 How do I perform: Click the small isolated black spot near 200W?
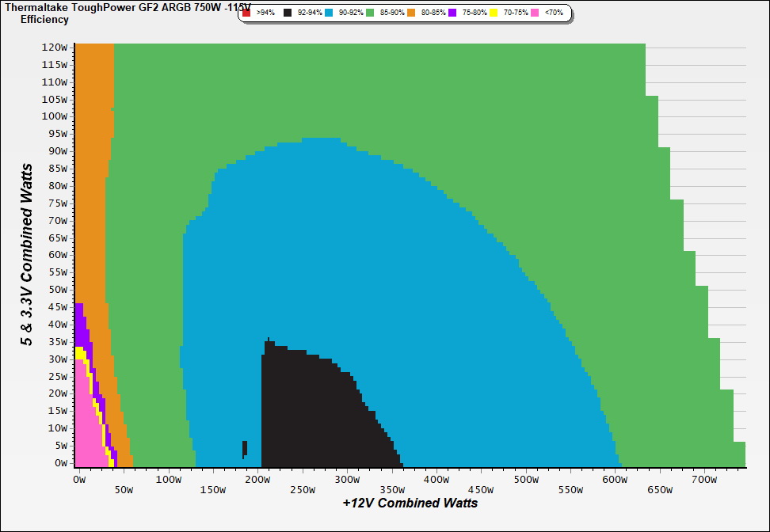point(245,449)
